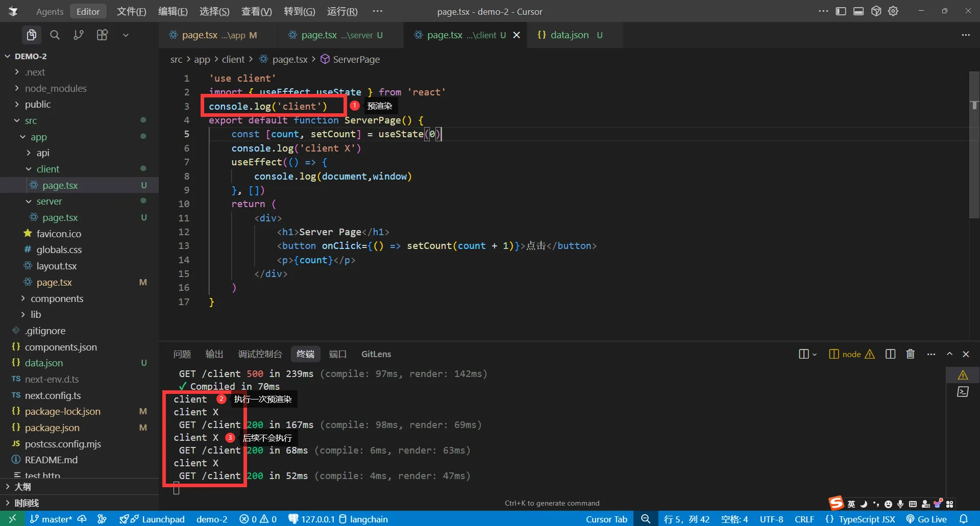
Task: Expand the node_modules folder
Action: [x=55, y=88]
